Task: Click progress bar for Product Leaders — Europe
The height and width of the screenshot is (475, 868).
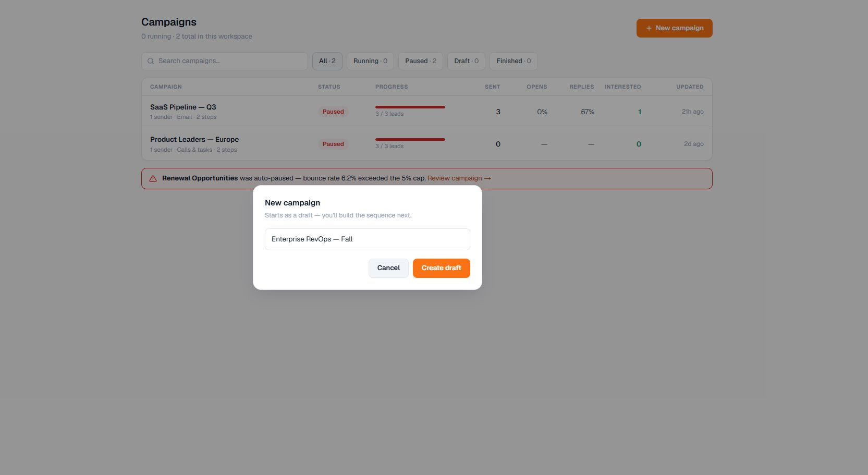Action: [x=410, y=139]
